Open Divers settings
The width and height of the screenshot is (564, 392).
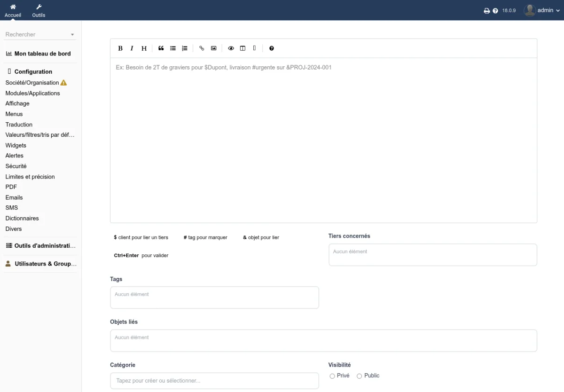pos(14,229)
